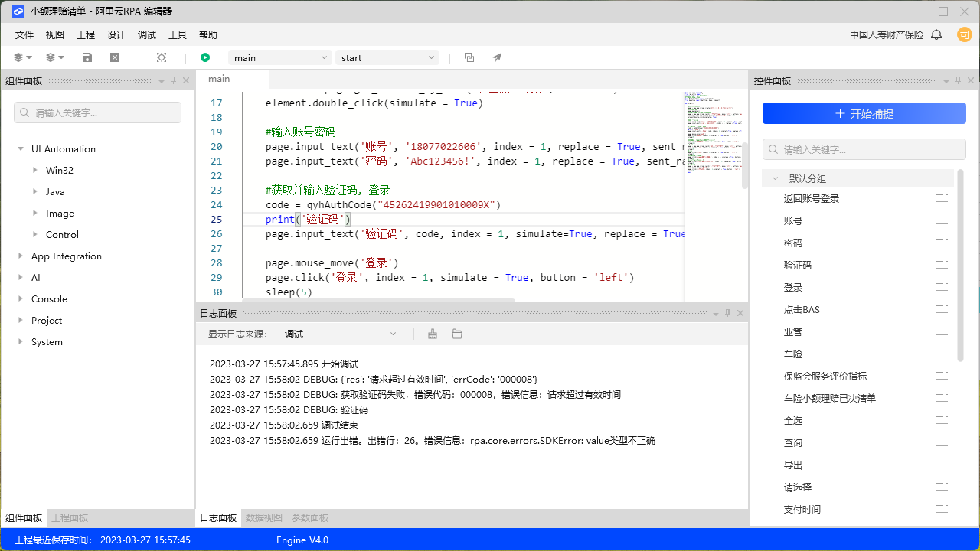Pin the 日志面板 panel
980x551 pixels.
pyautogui.click(x=728, y=313)
